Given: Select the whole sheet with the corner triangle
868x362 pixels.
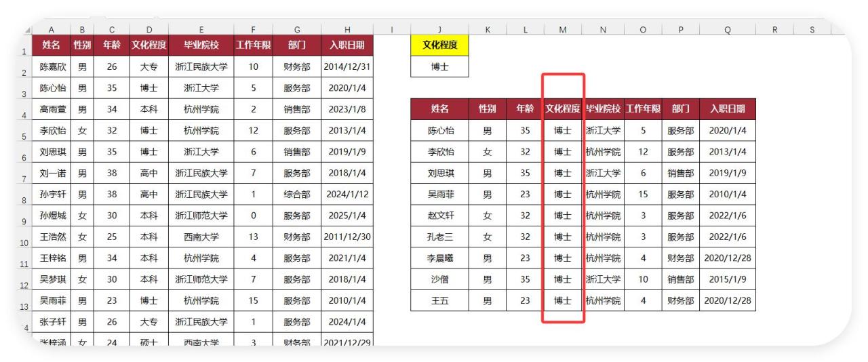Looking at the screenshot, I should point(27,31).
